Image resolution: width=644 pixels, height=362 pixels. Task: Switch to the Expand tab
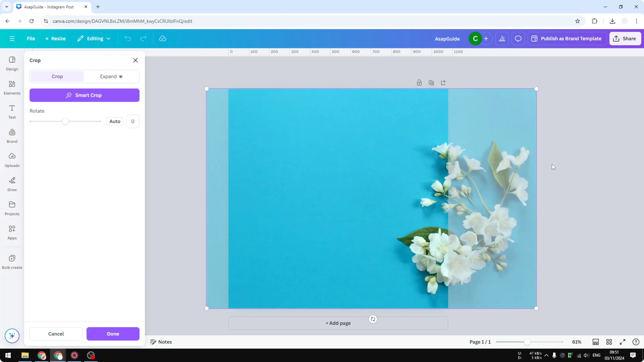click(x=111, y=76)
